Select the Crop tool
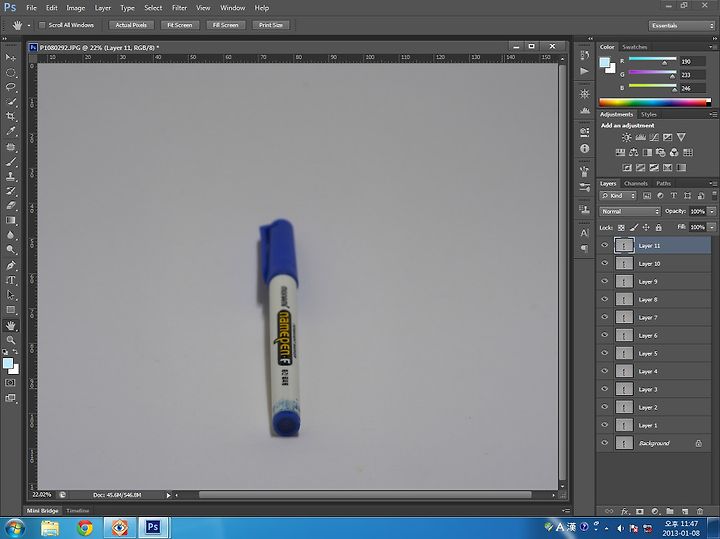This screenshot has width=720, height=539. 11,117
